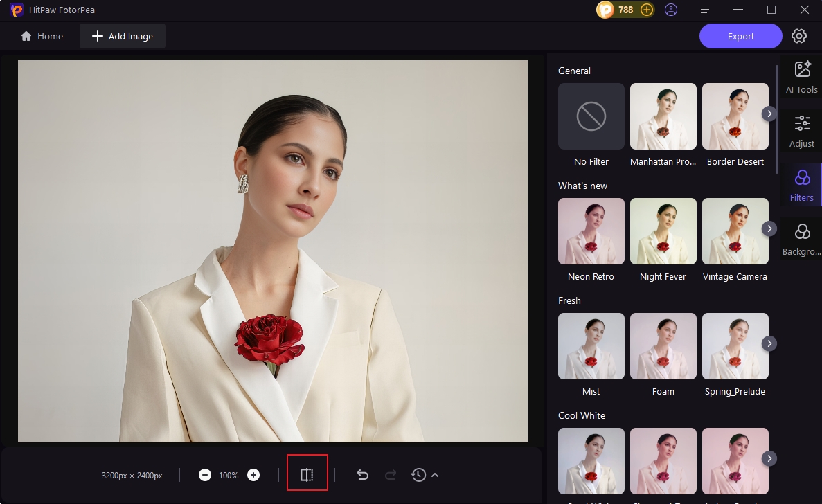
Task: Open the Background tab in sidebar
Action: click(802, 239)
